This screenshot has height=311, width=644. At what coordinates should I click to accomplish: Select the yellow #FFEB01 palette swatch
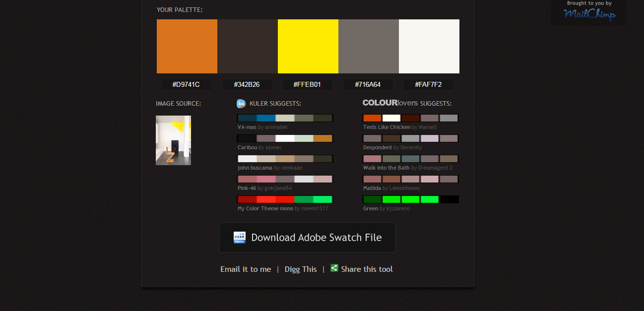point(308,46)
